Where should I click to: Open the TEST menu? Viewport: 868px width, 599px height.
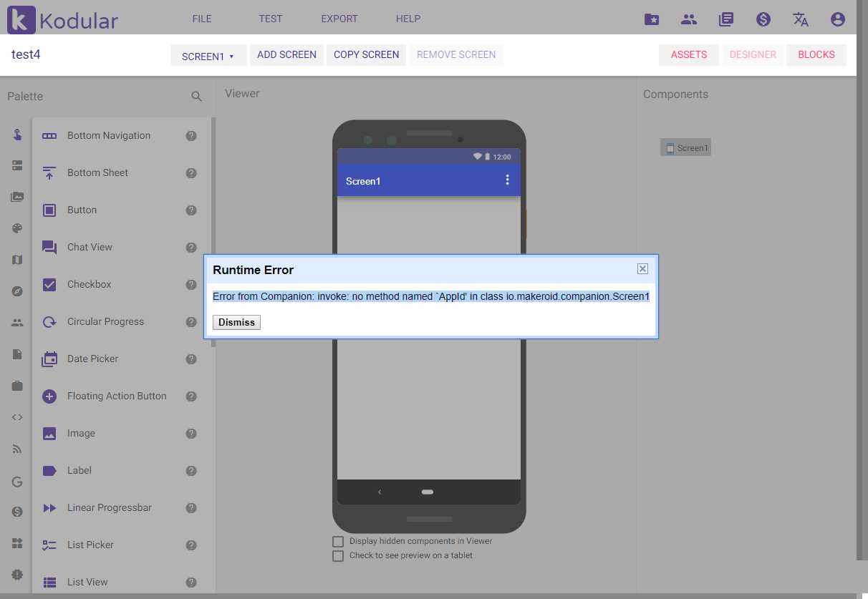click(x=270, y=19)
